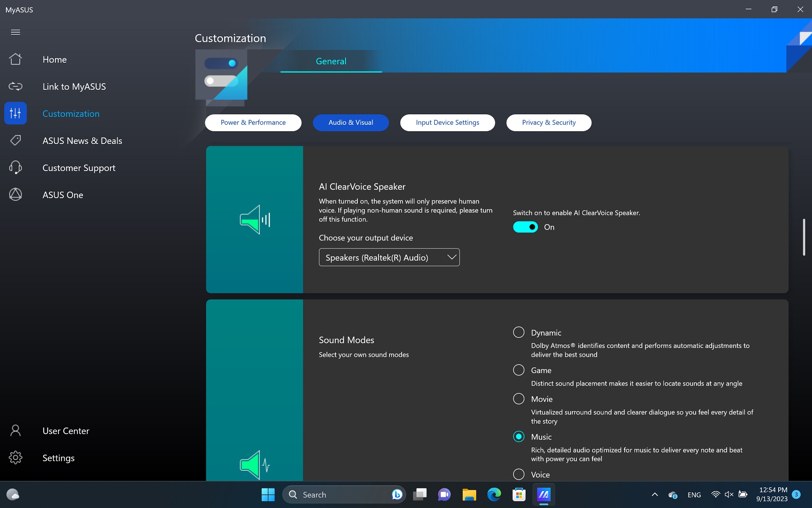Click the ASUS News & Deals tag icon
Screen dimensions: 812x508
click(x=16, y=141)
